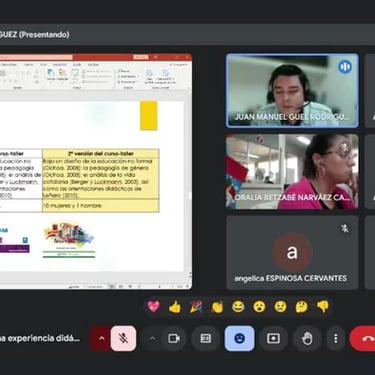Click the Organizar arrange icon in PowerPoint ribbon
The width and height of the screenshot is (375, 375).
(x=62, y=75)
